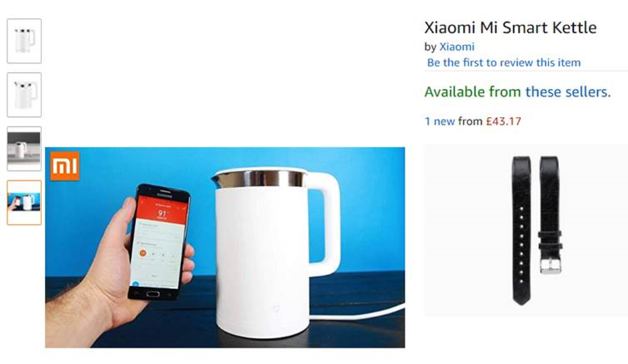Select the second kettle thumbnail

pos(24,95)
